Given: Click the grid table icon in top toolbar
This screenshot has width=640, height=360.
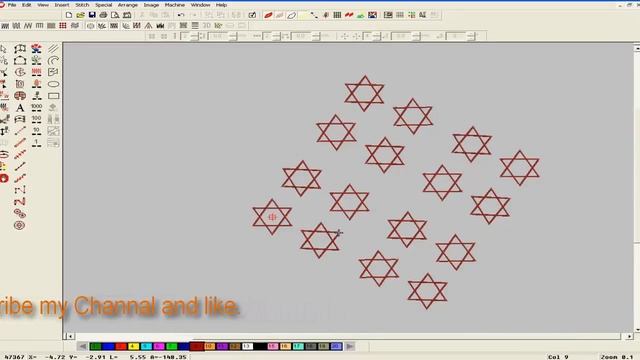Looking at the screenshot, I should [337, 15].
